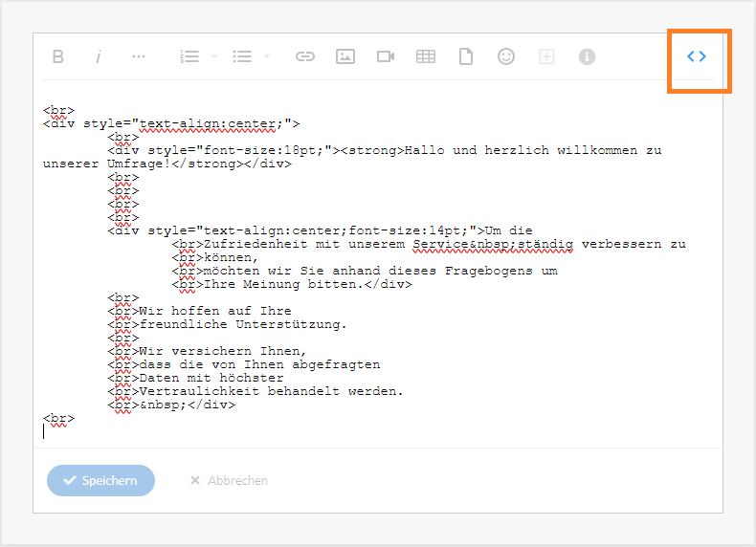
Task: Click the insert file document icon
Action: pyautogui.click(x=466, y=56)
